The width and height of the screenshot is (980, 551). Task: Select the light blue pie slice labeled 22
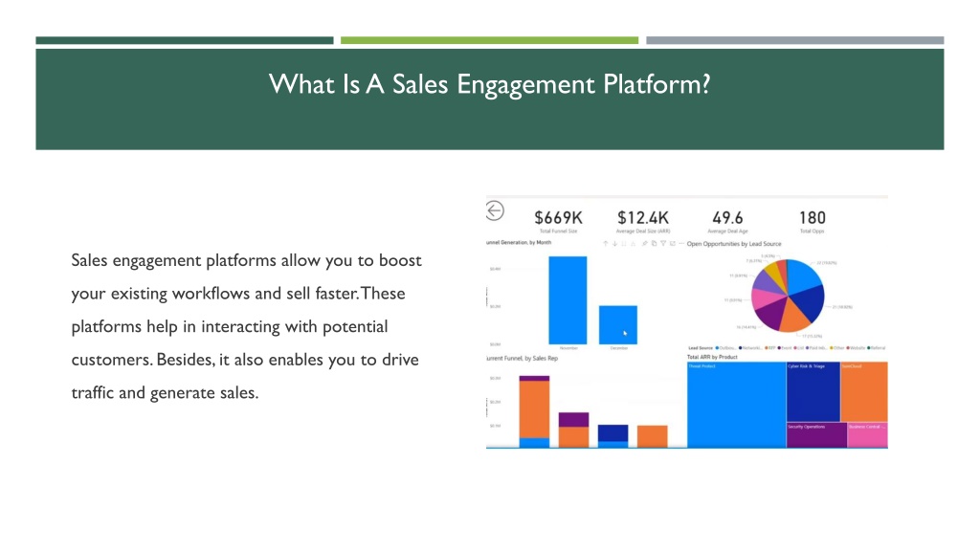pos(803,276)
